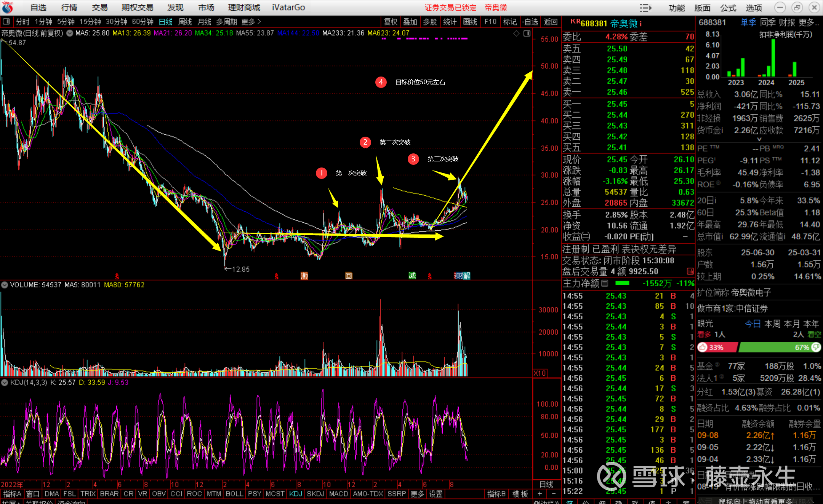Image resolution: width=823 pixels, height=504 pixels.
Task: Open VOLUME indicator dropdown arrow
Action: click(5, 285)
